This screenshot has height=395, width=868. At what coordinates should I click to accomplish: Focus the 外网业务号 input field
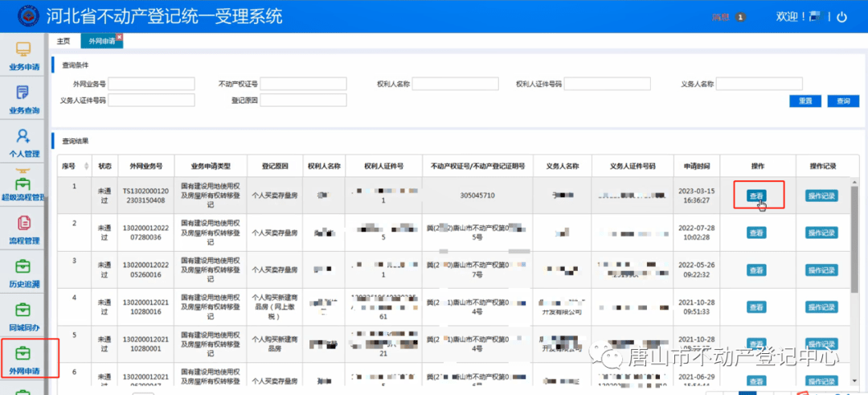[x=152, y=84]
